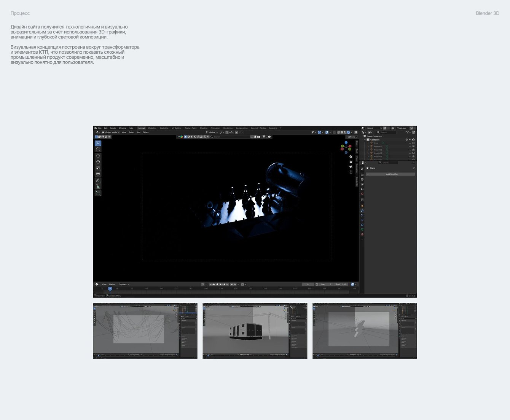
Task: Pick the Add Cube tool
Action: pyautogui.click(x=98, y=193)
